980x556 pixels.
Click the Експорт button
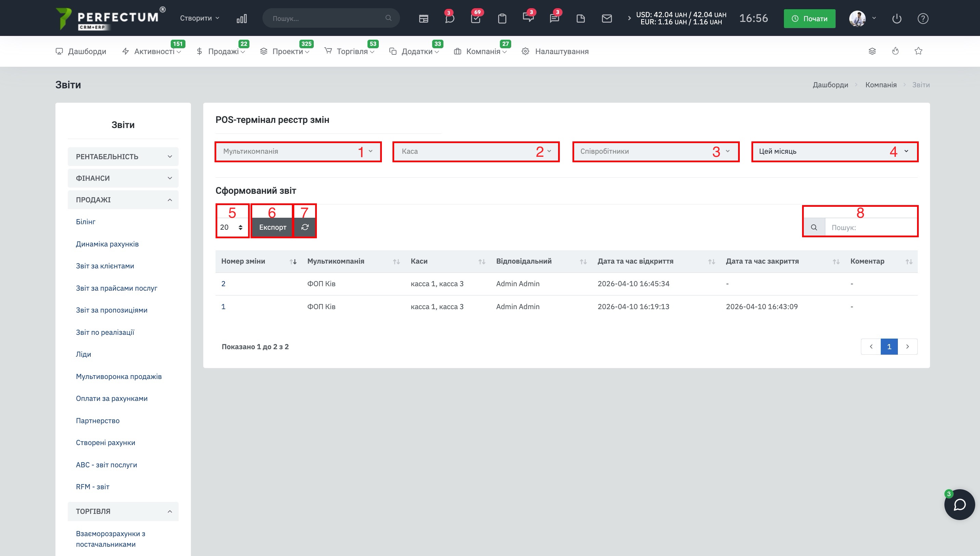272,227
